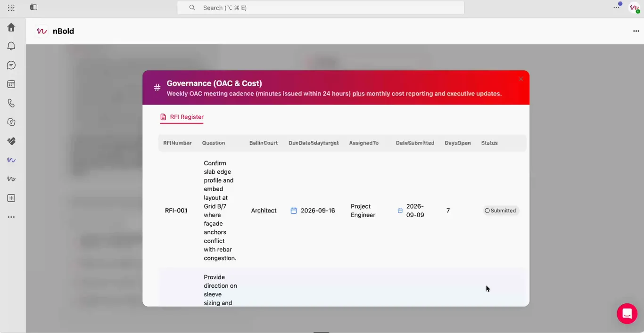Select the RFI-001 cell
This screenshot has width=644, height=333.
tap(176, 211)
